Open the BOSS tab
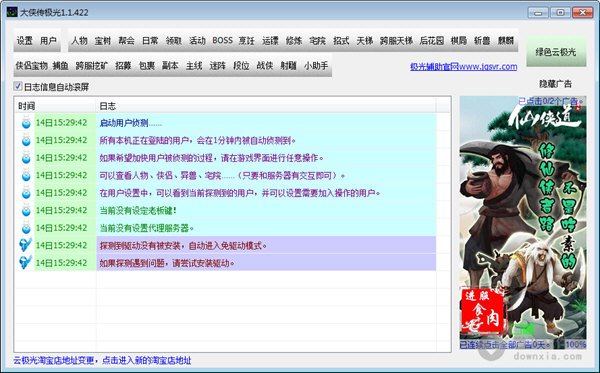Screen dimensions: 600x373 (222, 41)
